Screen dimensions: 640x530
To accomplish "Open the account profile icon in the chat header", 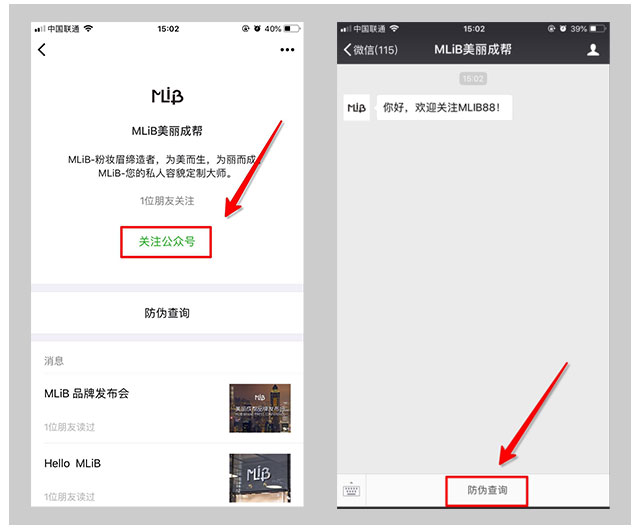I will 593,50.
